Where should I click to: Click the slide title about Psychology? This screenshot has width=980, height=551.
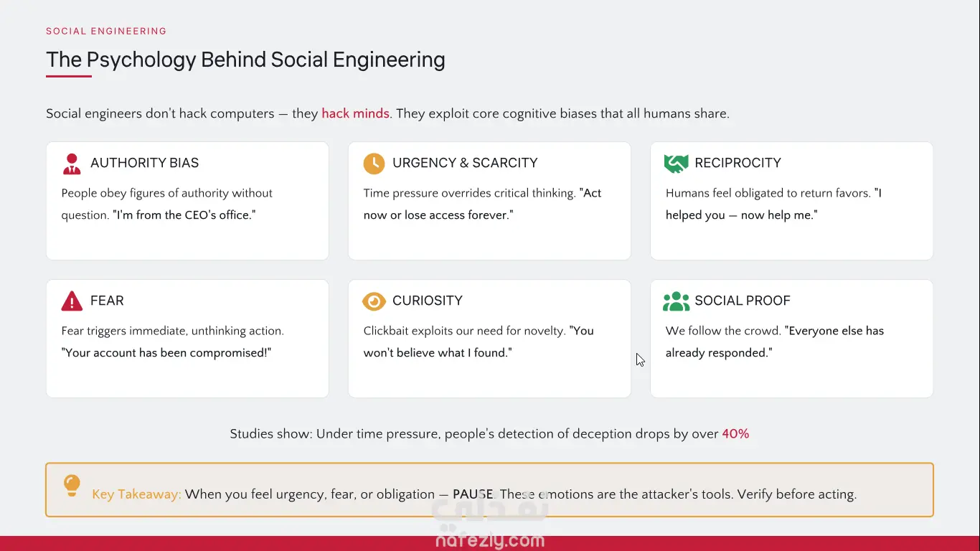pos(245,60)
